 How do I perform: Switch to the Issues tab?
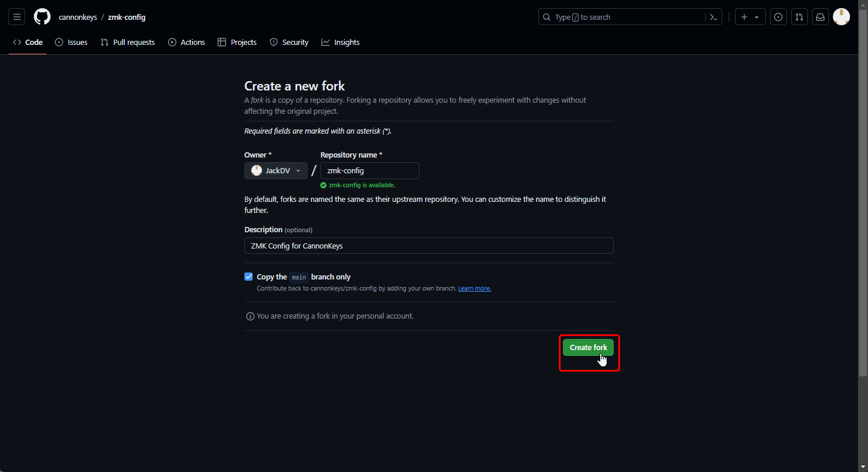[71, 42]
